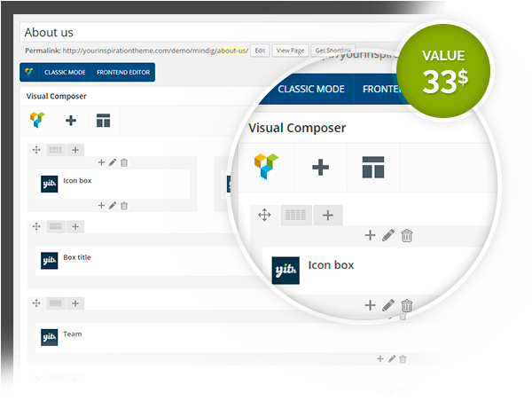Edit column via pencil above unmagnified Icon box
The height and width of the screenshot is (409, 532).
point(113,162)
